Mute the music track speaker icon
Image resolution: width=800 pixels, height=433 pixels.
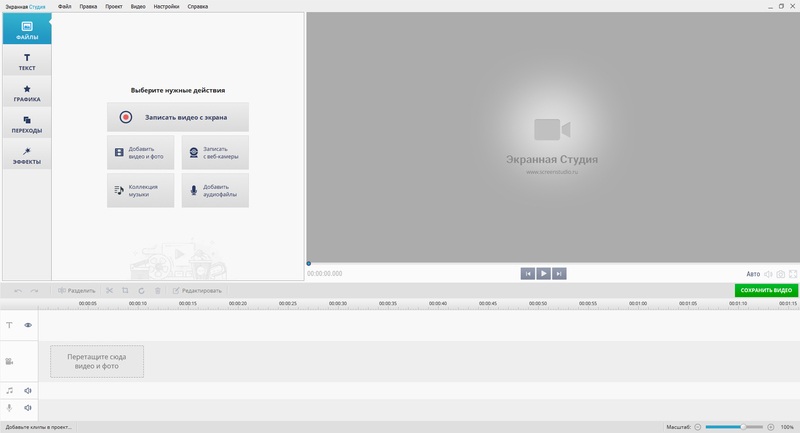(x=28, y=391)
